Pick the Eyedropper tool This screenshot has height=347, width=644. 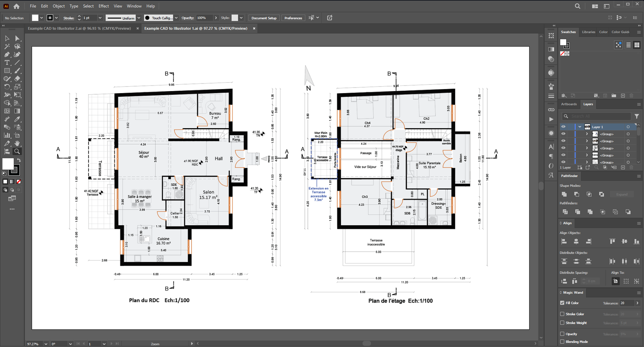[x=17, y=119]
